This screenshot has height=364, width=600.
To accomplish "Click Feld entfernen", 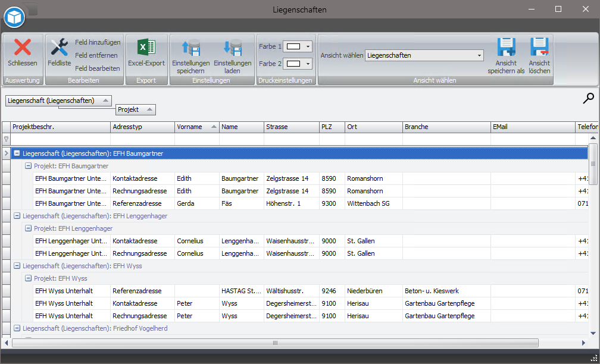I will (96, 55).
